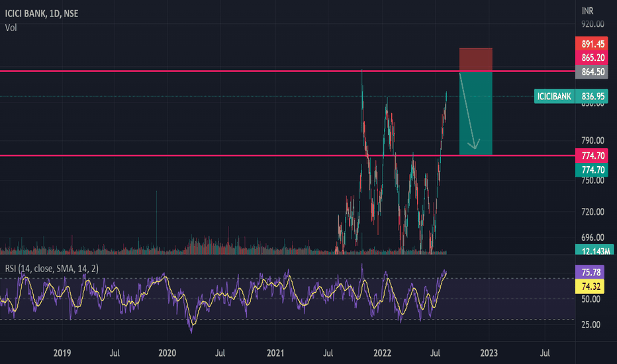Click the 50.00 RSI axis label

pyautogui.click(x=591, y=299)
